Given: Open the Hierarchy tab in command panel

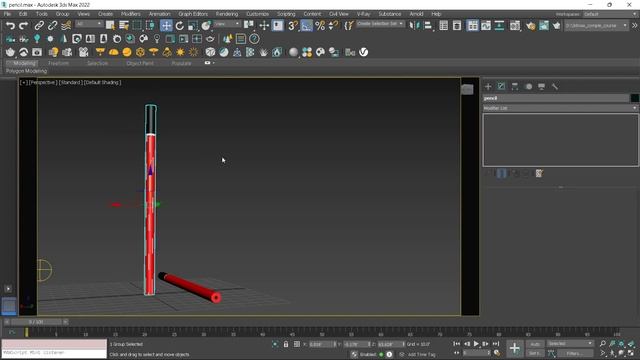Looking at the screenshot, I should [x=515, y=87].
